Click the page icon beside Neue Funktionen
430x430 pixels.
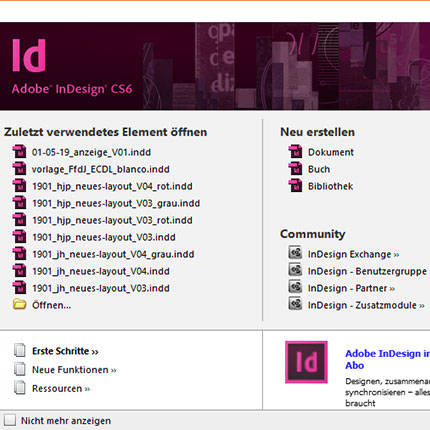20,369
